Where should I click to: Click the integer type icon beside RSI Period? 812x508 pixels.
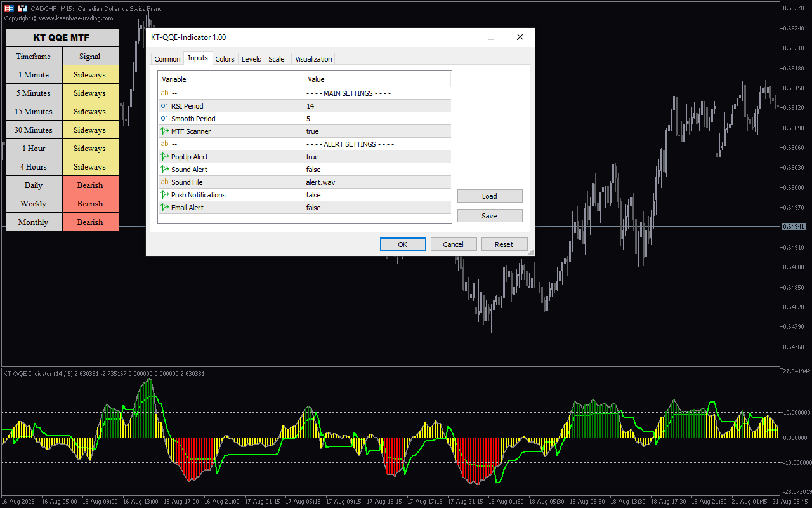[x=165, y=106]
